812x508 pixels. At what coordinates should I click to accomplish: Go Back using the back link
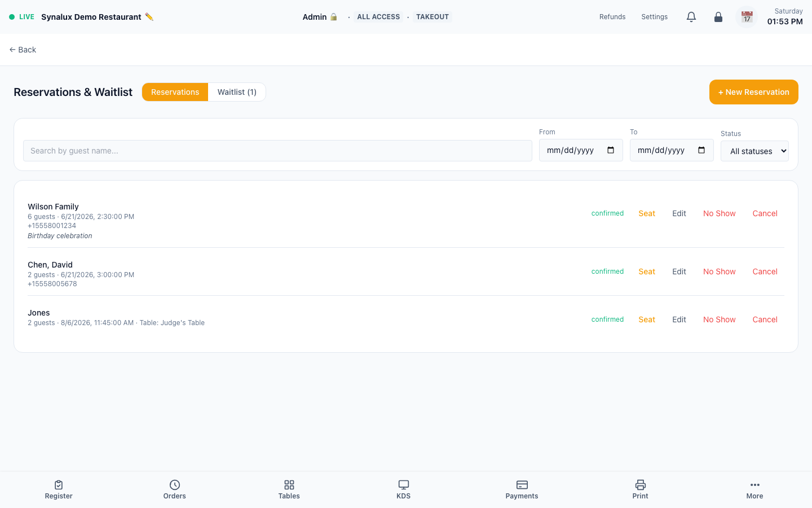pyautogui.click(x=23, y=50)
